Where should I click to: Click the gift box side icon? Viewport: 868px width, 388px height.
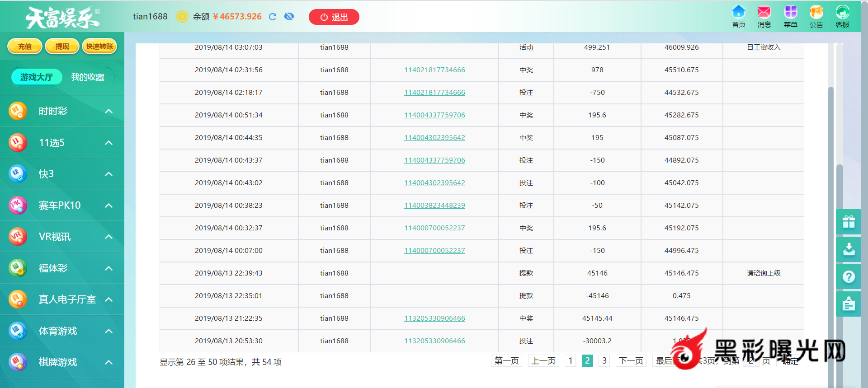tap(849, 222)
